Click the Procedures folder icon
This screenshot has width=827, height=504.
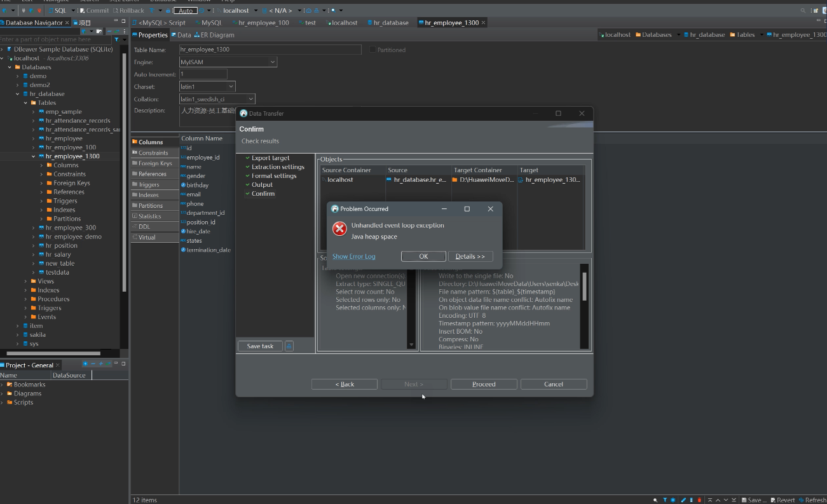point(33,299)
